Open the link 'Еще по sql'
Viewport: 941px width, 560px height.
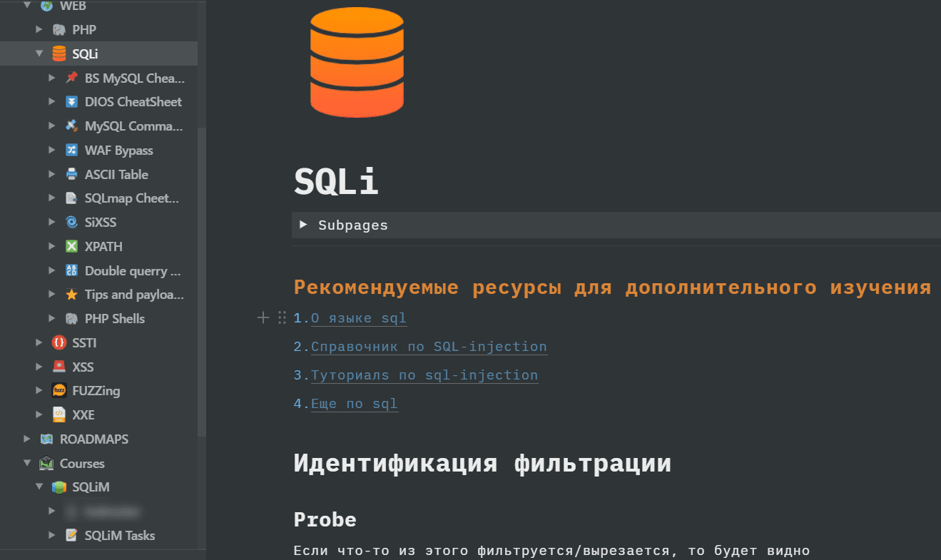355,404
